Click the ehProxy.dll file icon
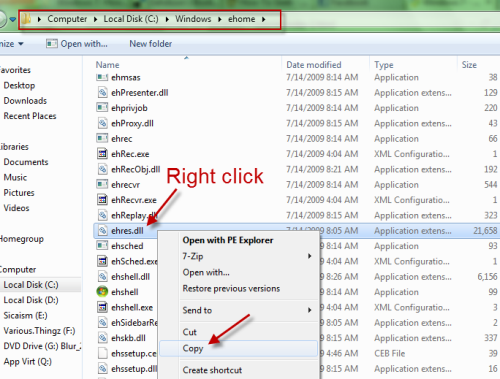 coord(102,123)
